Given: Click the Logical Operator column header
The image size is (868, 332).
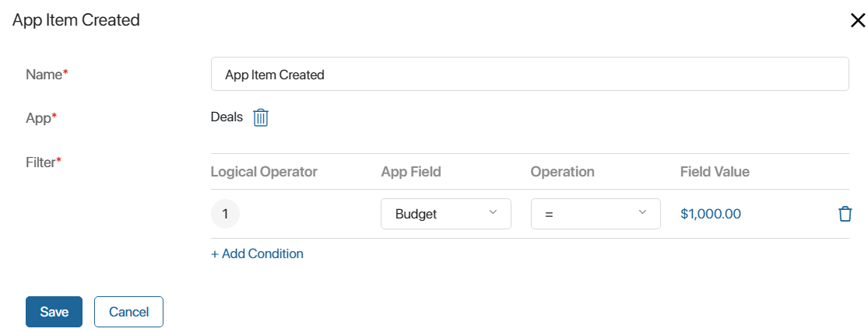Looking at the screenshot, I should (264, 172).
